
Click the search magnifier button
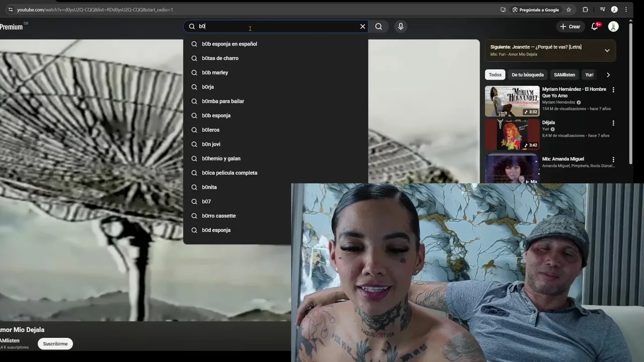(378, 27)
